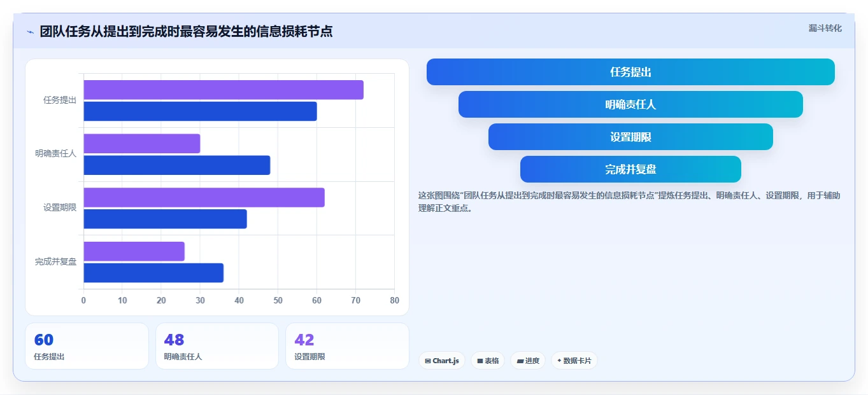Click the 表格 tag chip

click(488, 361)
